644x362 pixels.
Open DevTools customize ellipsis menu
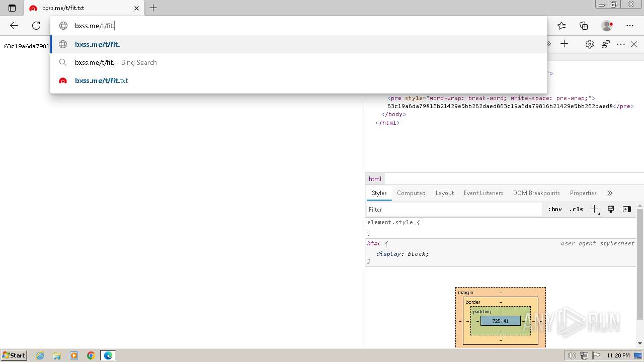click(x=621, y=44)
